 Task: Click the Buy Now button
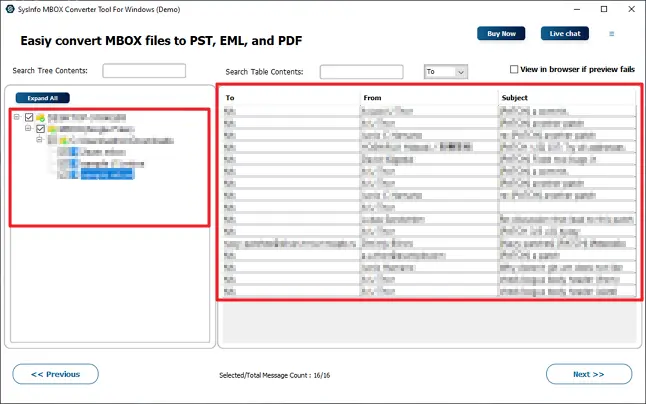click(501, 33)
